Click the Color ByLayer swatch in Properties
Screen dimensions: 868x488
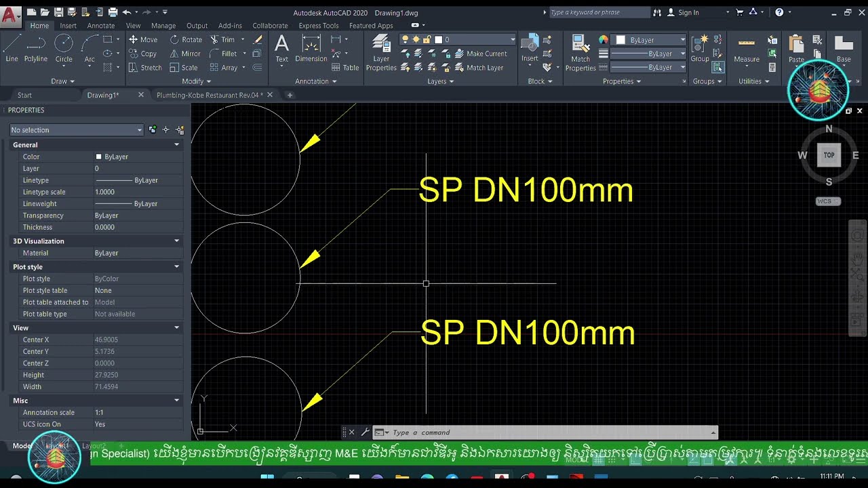pyautogui.click(x=98, y=157)
